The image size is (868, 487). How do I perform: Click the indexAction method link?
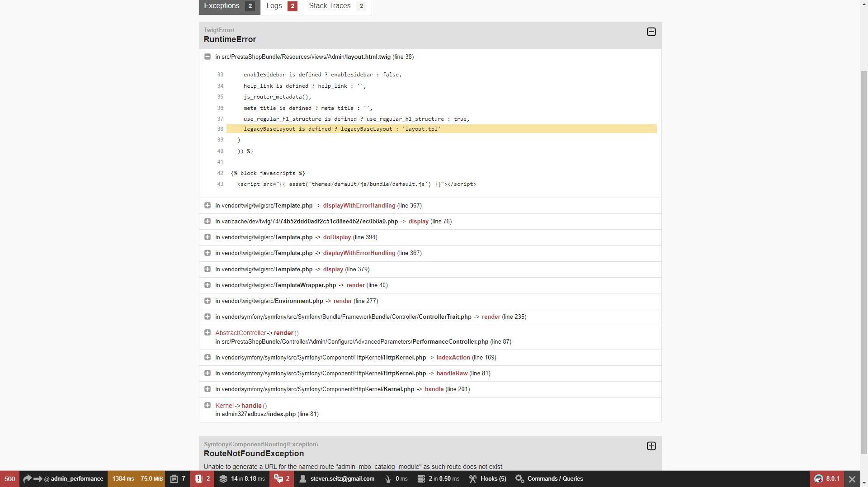(x=453, y=357)
